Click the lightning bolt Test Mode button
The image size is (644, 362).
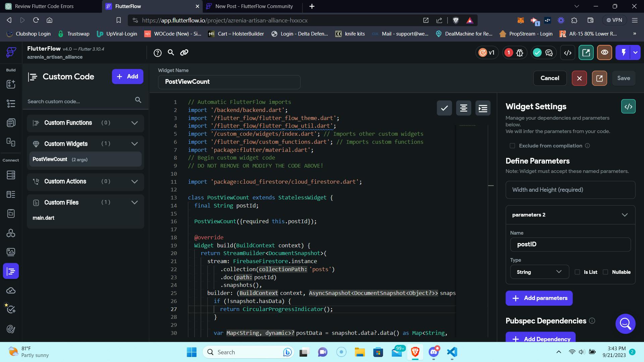tap(623, 53)
